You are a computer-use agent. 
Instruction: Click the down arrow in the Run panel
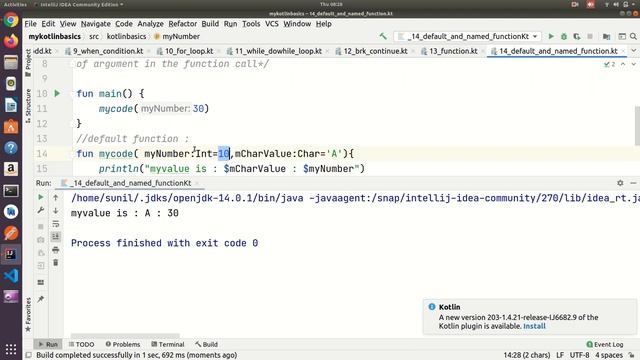point(56,211)
